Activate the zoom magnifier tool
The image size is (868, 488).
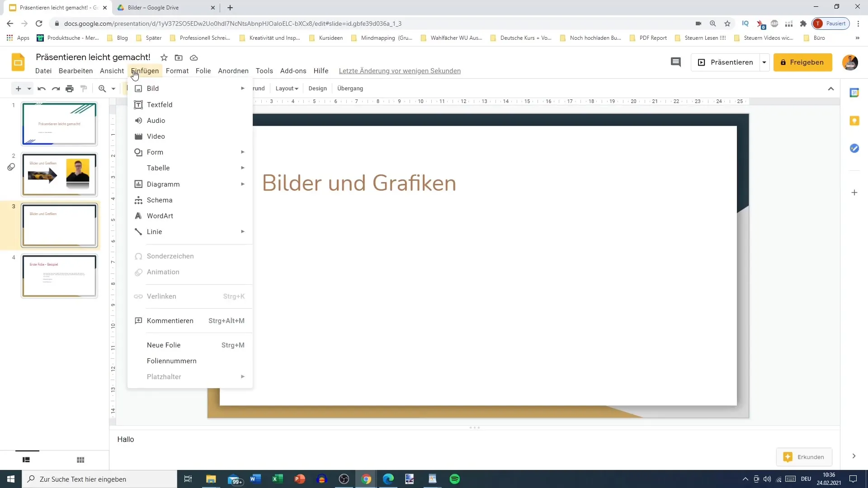(103, 89)
